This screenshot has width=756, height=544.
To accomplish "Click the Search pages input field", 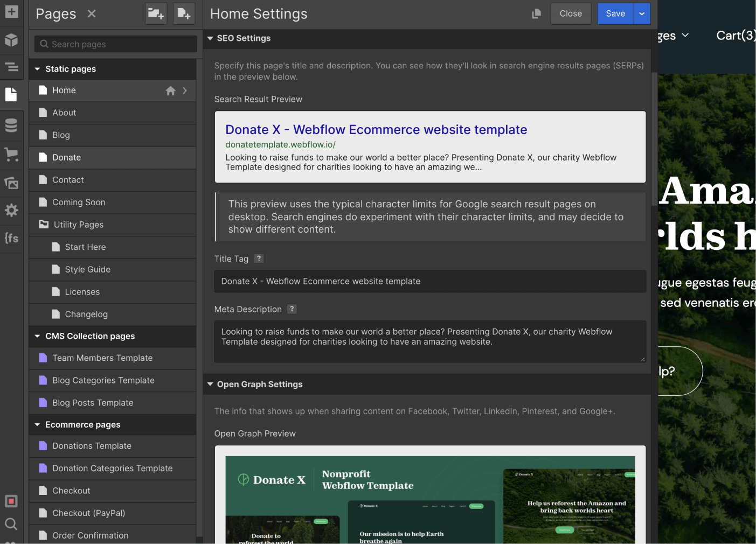I will (115, 44).
